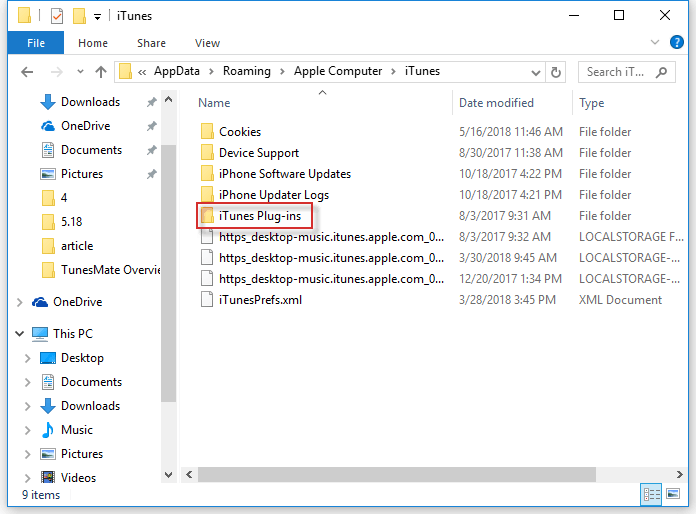The height and width of the screenshot is (514, 696).
Task: Click the New folder quick access icon
Action: pyautogui.click(x=79, y=16)
